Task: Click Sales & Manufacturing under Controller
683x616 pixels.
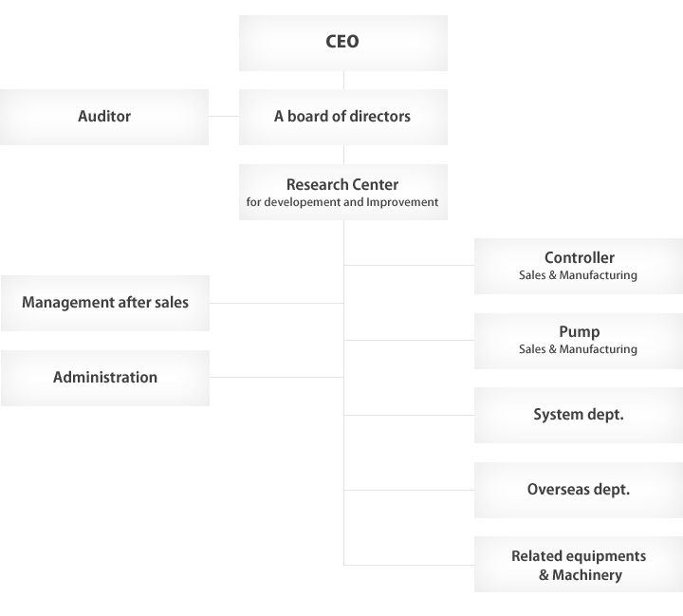Action: pos(578,275)
